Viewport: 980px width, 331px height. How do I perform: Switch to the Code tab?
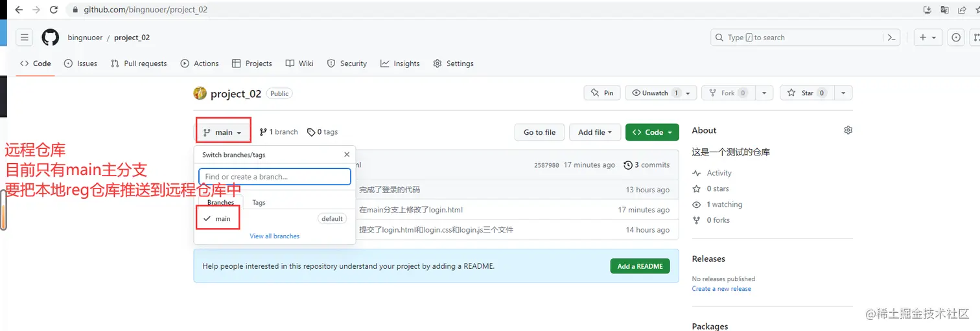(x=36, y=63)
